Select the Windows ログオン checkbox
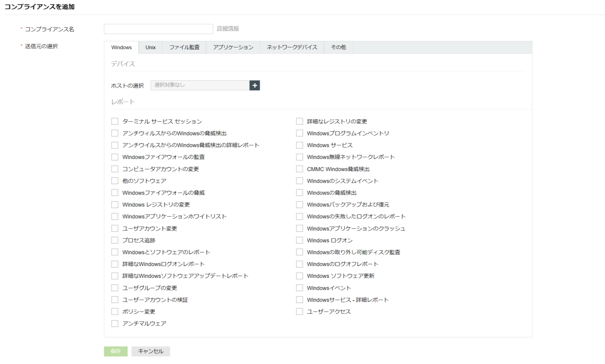The image size is (605, 364). tap(299, 240)
